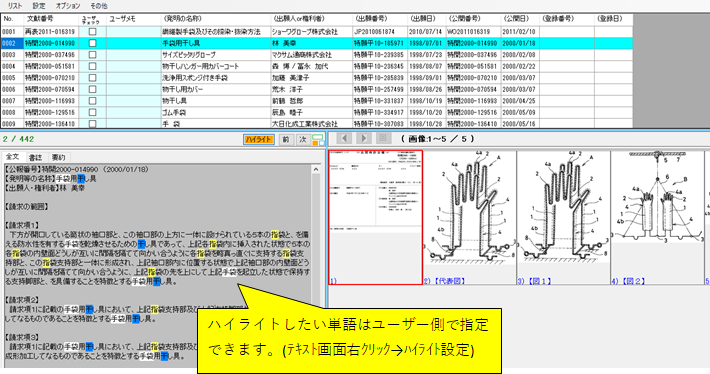This screenshot has width=710, height=374.
Task: Toggle the orange ハイライト highlight button
Action: click(259, 139)
